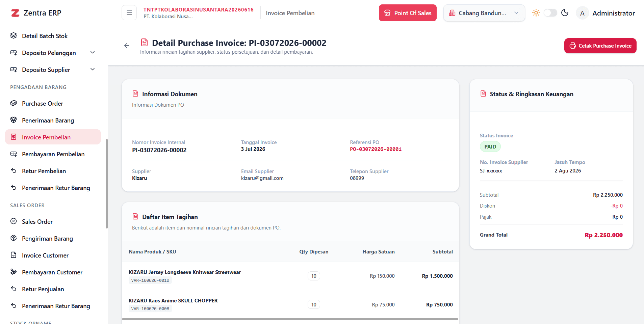Viewport: 644px width, 324px height.
Task: Expand the Deposito Supplier submenu chevron
Action: (x=93, y=69)
